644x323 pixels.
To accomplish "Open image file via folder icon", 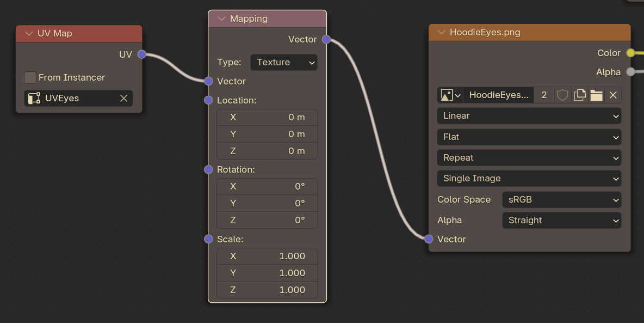I will click(x=596, y=95).
